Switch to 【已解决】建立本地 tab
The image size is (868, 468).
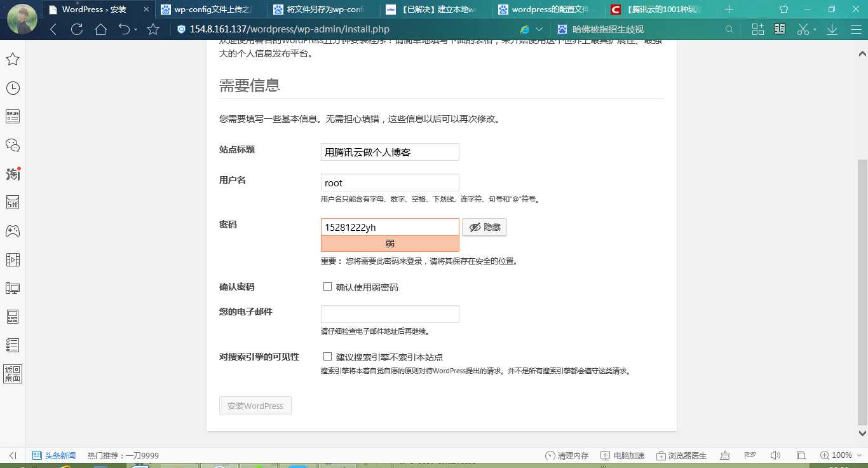437,10
